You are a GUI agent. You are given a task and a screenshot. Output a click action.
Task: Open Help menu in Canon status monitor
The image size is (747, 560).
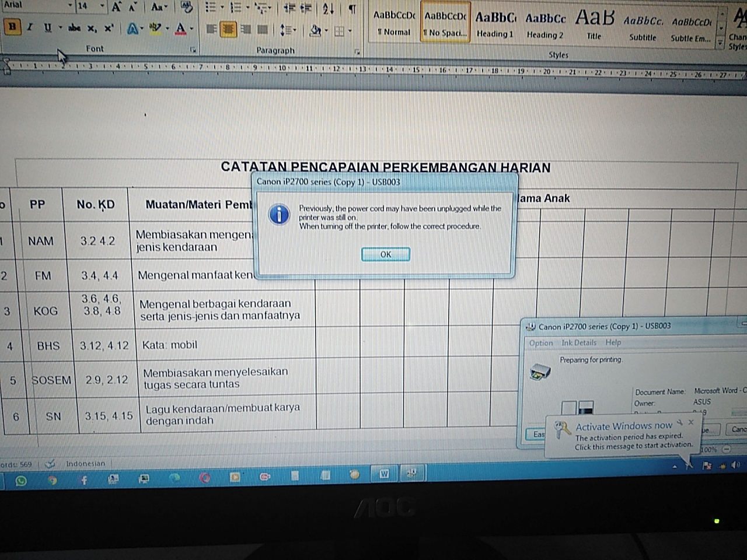[x=613, y=342]
